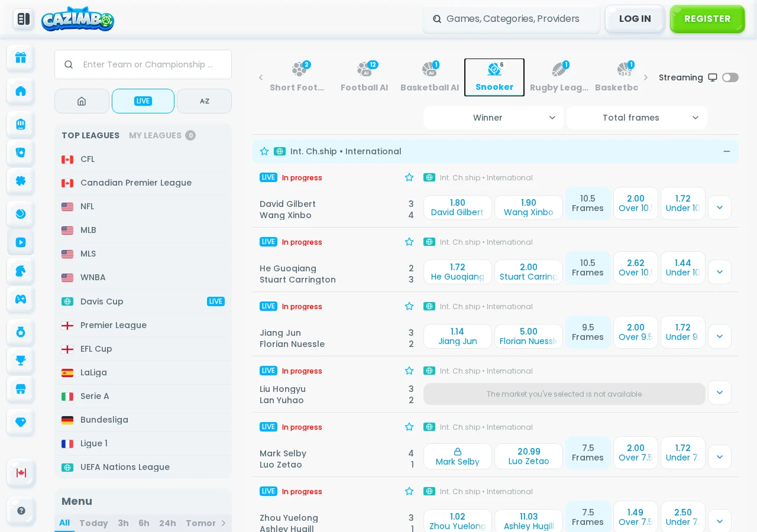Click the Enter Team or Championship search box
The image size is (757, 532).
click(x=143, y=64)
